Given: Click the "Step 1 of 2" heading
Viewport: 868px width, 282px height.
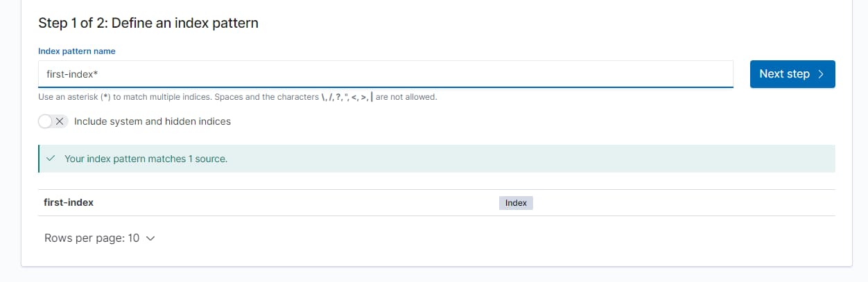Looking at the screenshot, I should coord(148,23).
